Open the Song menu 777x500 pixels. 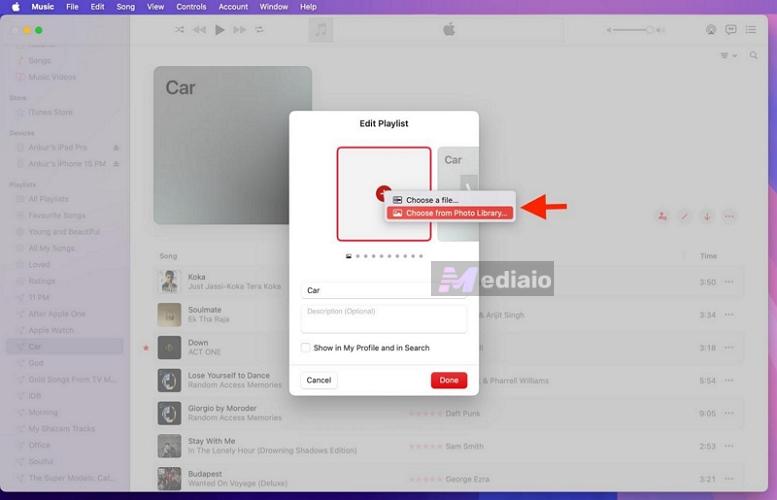click(125, 7)
